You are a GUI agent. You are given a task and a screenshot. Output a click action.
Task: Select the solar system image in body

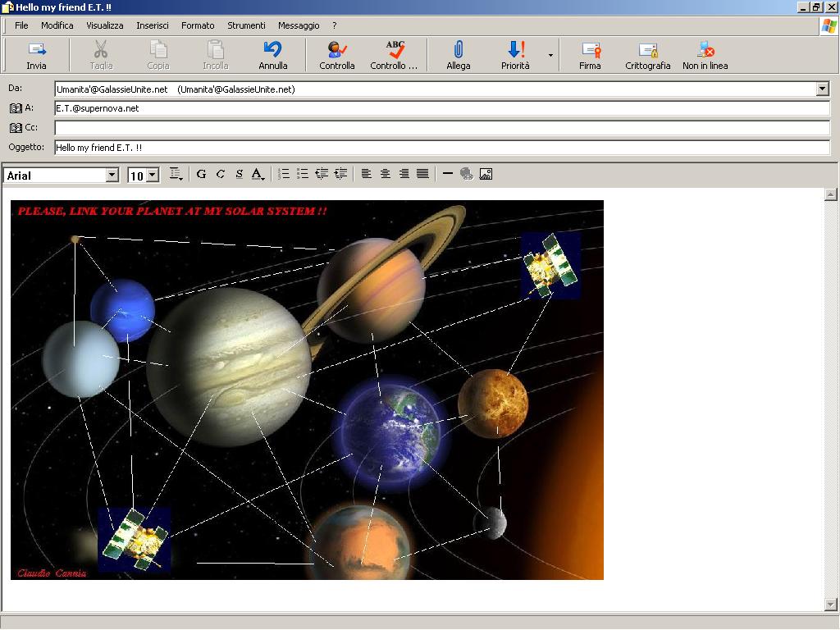pyautogui.click(x=307, y=390)
